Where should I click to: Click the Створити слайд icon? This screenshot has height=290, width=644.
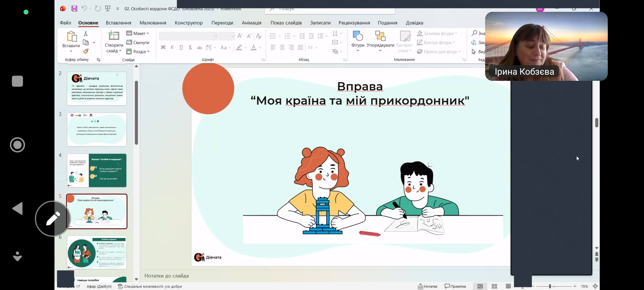[114, 36]
